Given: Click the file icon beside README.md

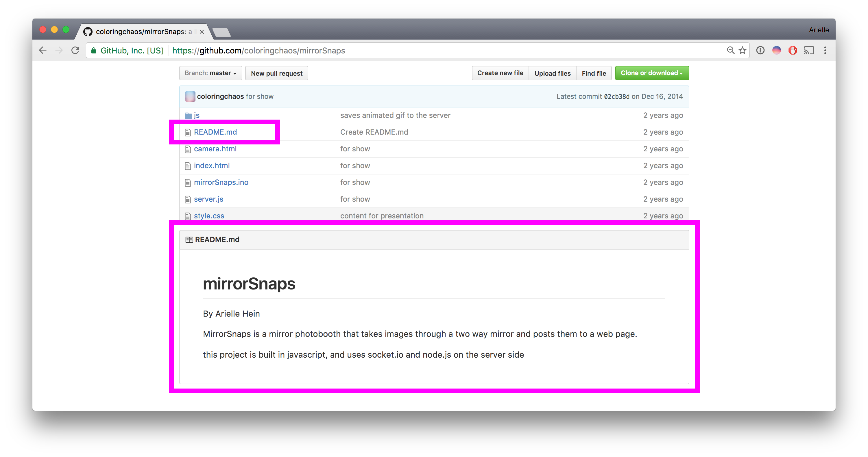Looking at the screenshot, I should [x=188, y=133].
